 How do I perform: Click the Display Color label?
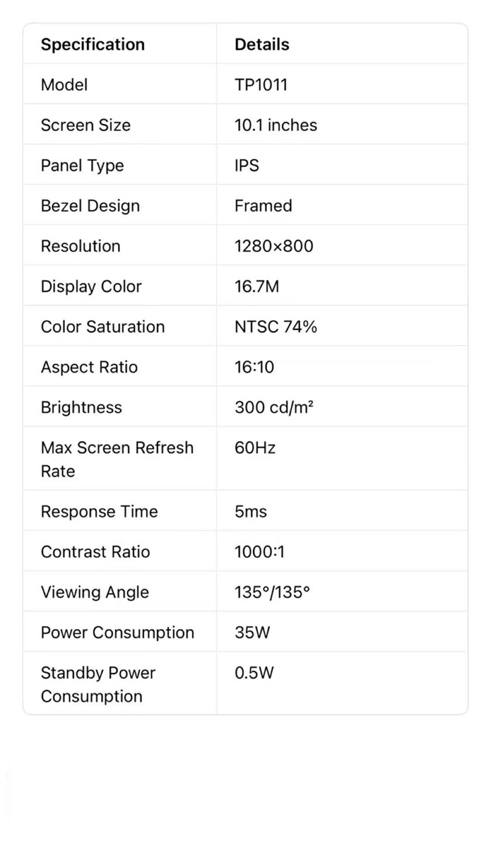[x=91, y=286]
